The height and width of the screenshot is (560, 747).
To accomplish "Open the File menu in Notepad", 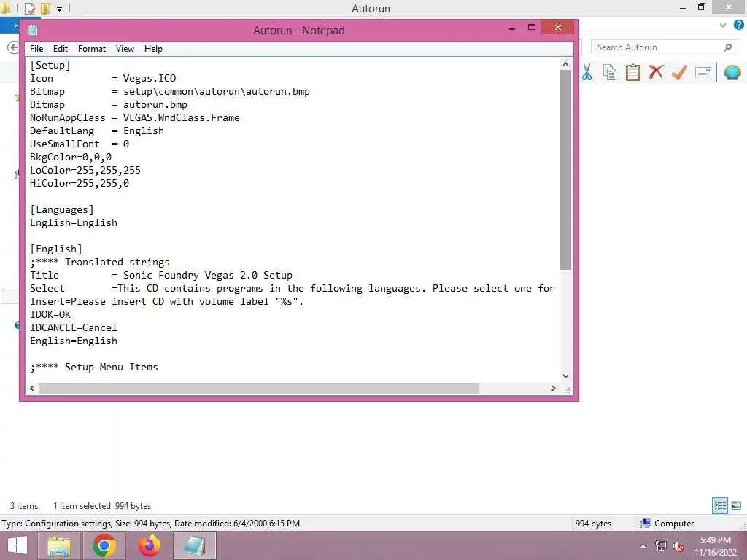I will tap(36, 49).
